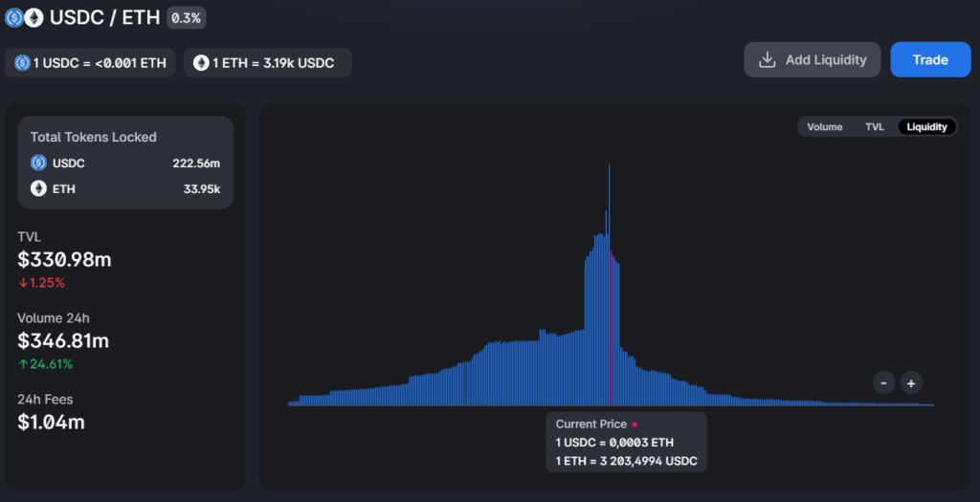Zoom in the chart with plus button
The width and height of the screenshot is (980, 502).
pyautogui.click(x=911, y=383)
